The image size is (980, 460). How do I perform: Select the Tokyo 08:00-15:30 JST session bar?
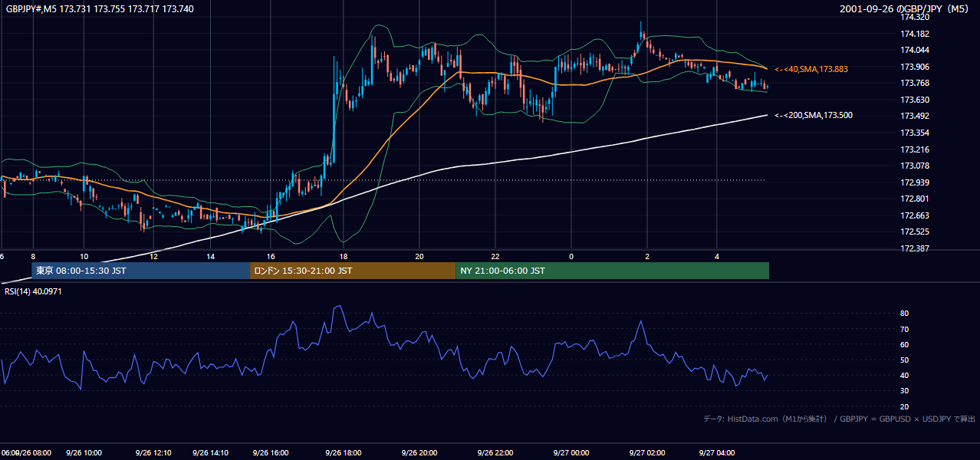[140, 271]
